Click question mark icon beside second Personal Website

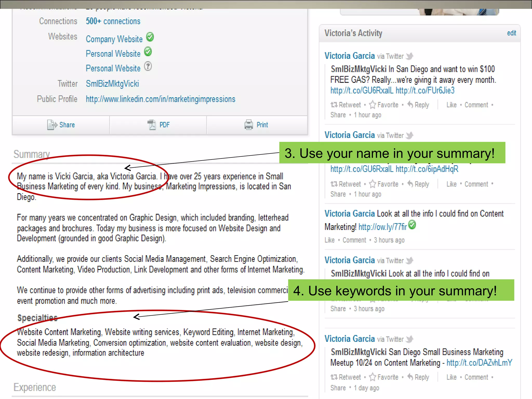[148, 66]
